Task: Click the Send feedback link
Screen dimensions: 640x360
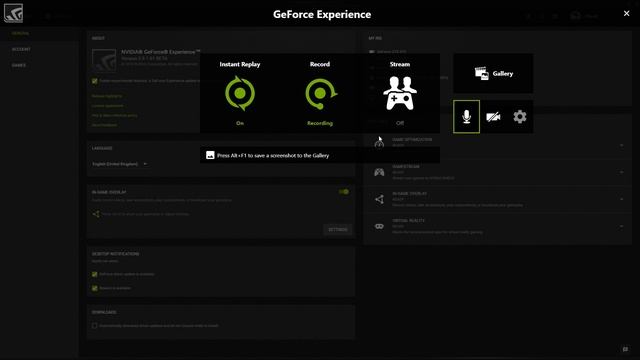Action: coord(104,125)
